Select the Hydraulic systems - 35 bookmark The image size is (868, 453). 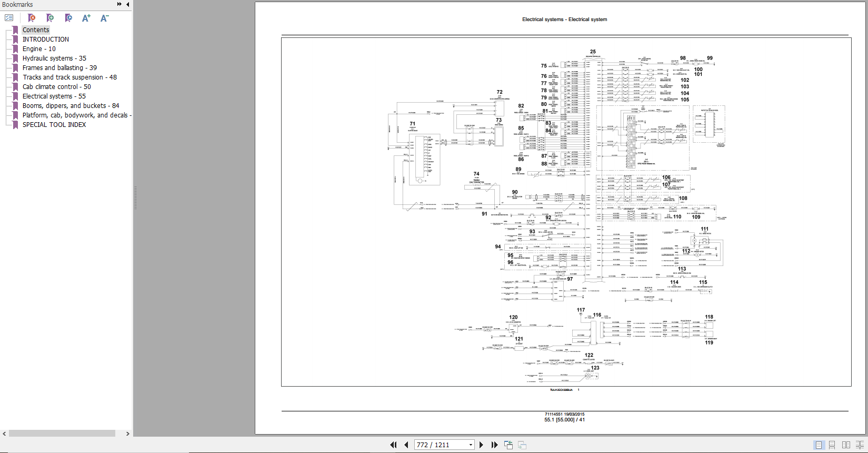point(54,58)
